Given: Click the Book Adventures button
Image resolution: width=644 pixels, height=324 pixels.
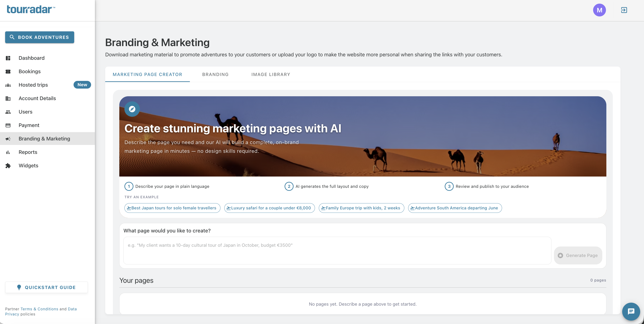Looking at the screenshot, I should coord(40,37).
